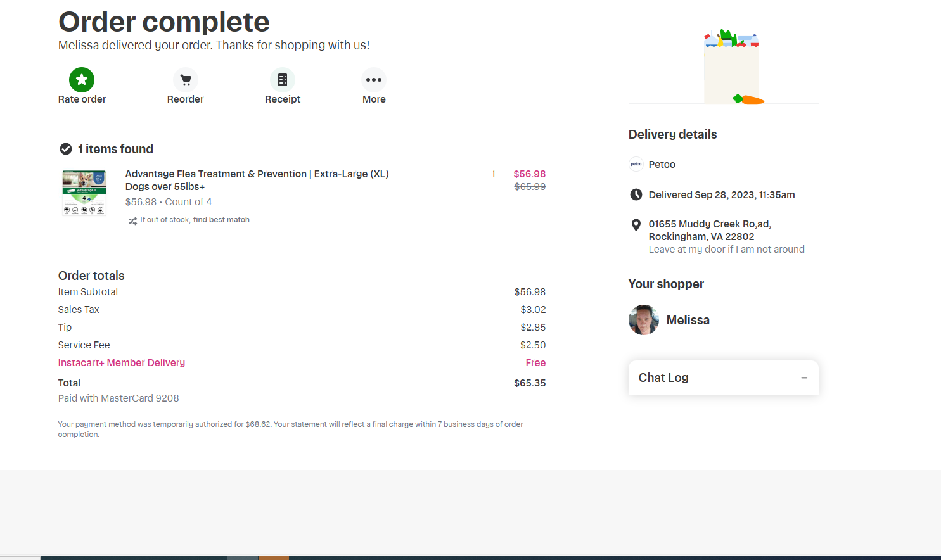
Task: Click the Instacart+ Member Delivery link
Action: 122,362
